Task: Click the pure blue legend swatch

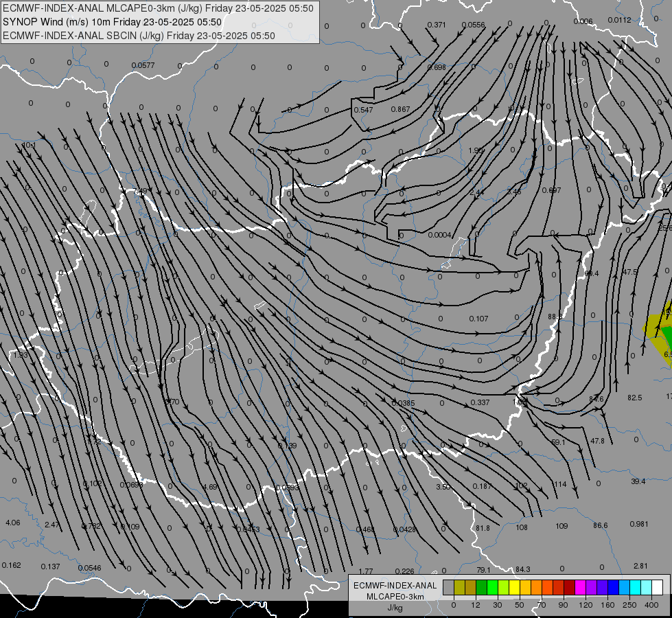Action: pyautogui.click(x=614, y=587)
